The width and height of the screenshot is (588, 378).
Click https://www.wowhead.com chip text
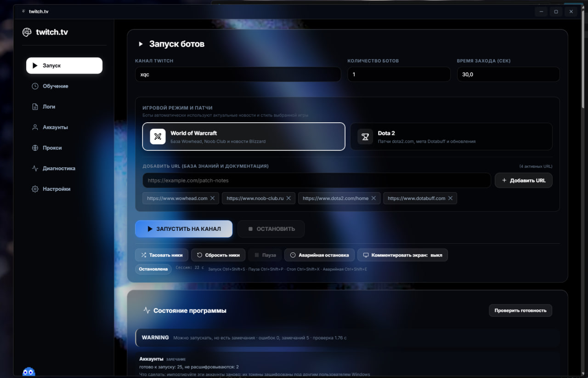177,198
